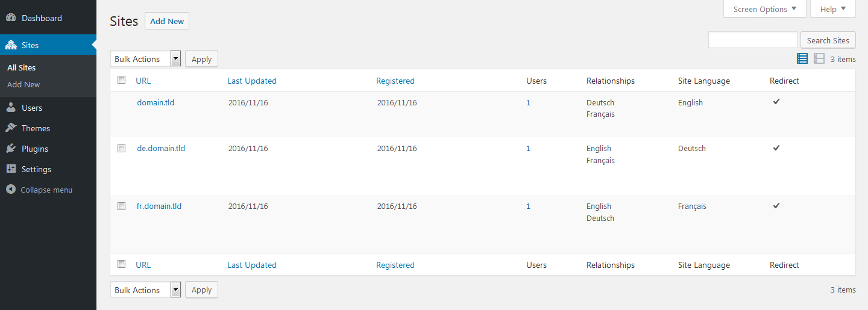This screenshot has height=310, width=868.
Task: Open the domain.tld site link
Action: [156, 102]
